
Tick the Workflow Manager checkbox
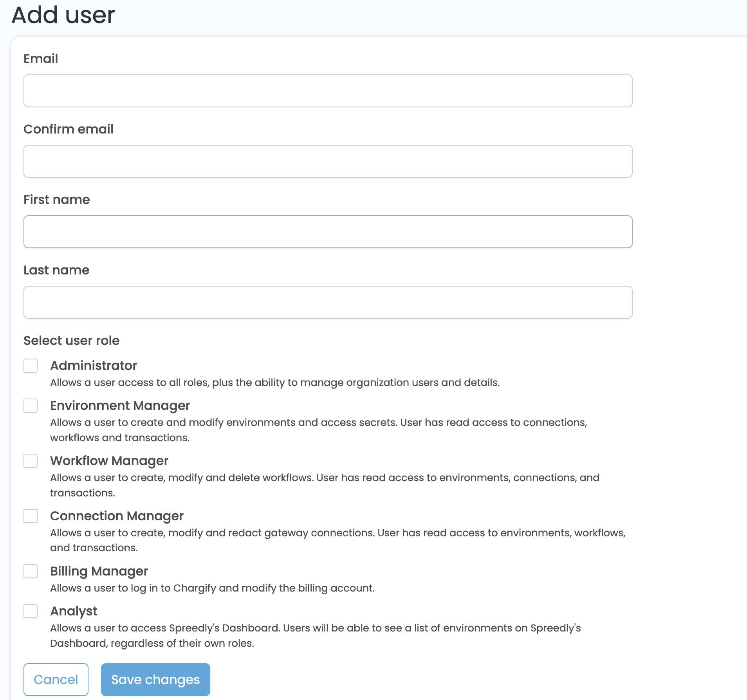[31, 461]
